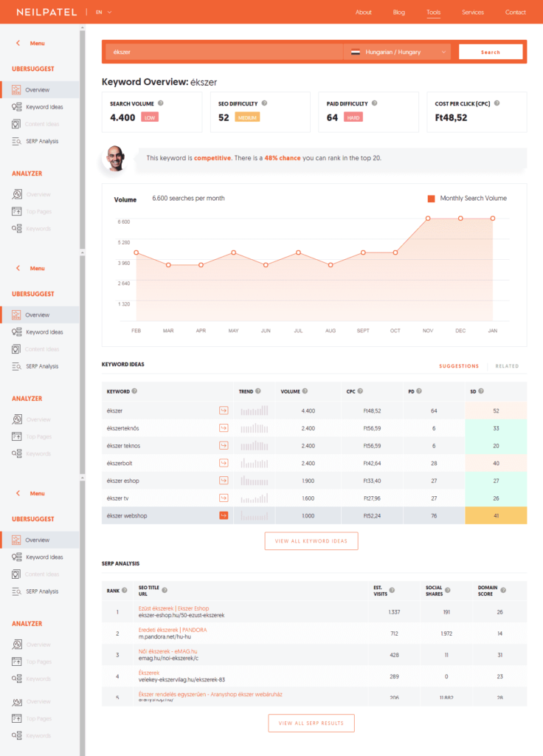The height and width of the screenshot is (756, 543).
Task: Click the white Search button
Action: [491, 52]
